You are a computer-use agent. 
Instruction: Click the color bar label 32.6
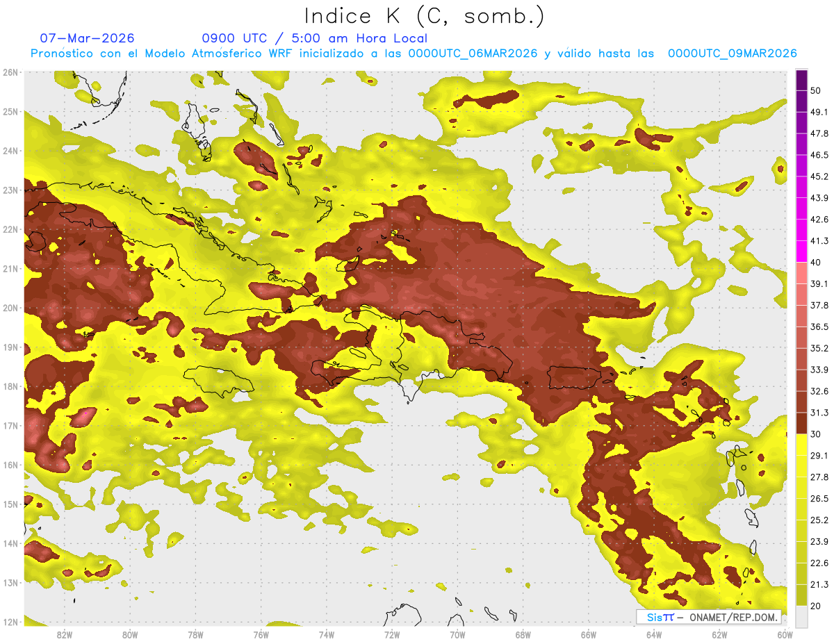pos(819,391)
